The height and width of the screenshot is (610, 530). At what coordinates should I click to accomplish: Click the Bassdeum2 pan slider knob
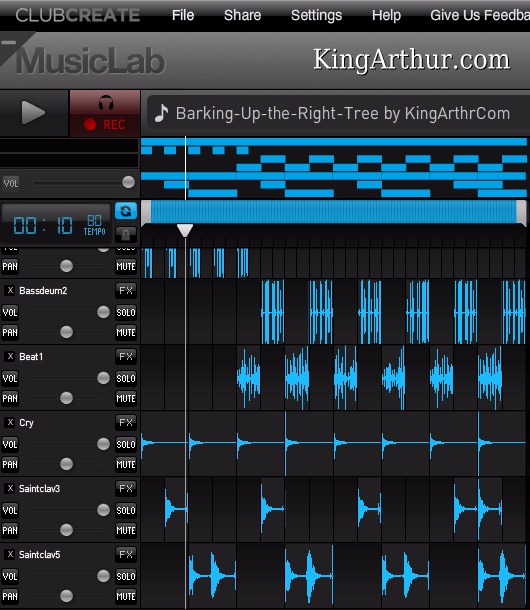67,332
